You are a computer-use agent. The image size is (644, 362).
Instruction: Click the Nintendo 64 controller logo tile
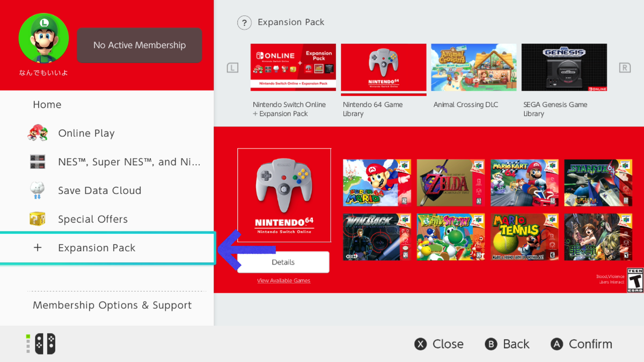[x=284, y=196]
